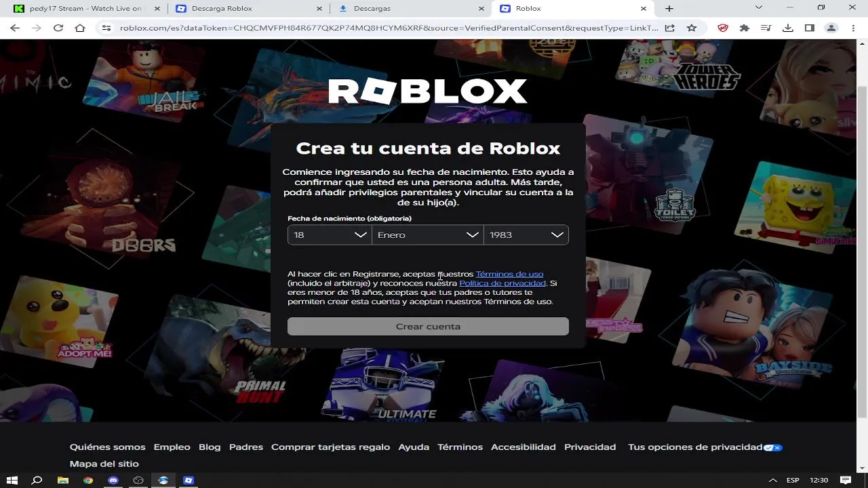This screenshot has height=488, width=868.
Task: Open Discord from the taskbar
Action: point(113,480)
